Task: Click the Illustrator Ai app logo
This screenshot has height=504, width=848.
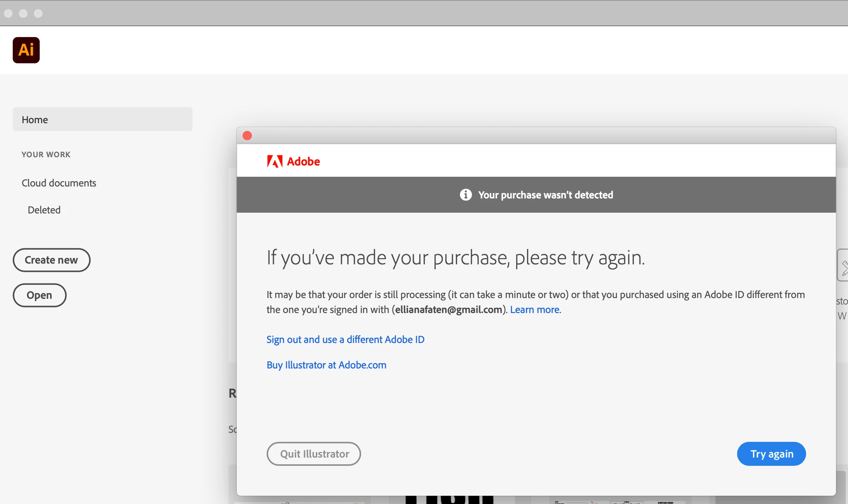Action: (x=26, y=50)
